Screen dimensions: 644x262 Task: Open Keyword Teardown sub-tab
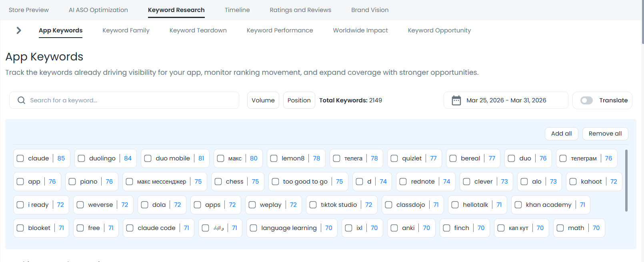(198, 30)
